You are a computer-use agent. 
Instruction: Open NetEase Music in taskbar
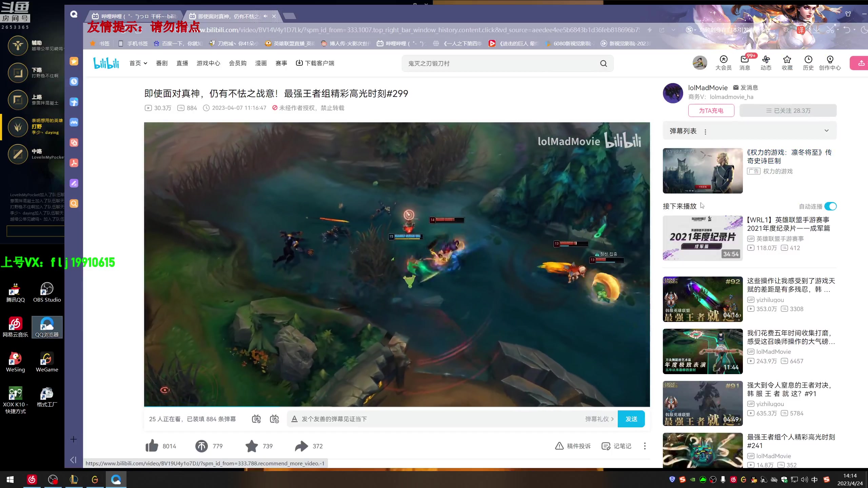click(x=32, y=480)
